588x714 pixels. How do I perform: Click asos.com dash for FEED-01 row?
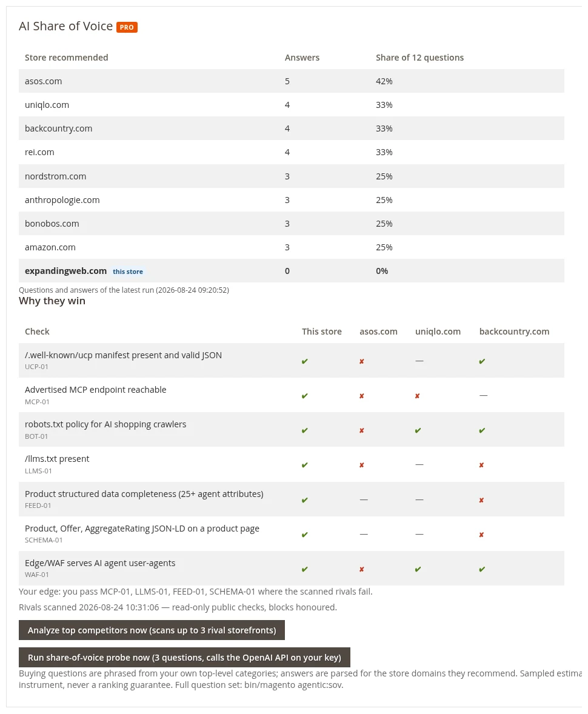pos(364,499)
